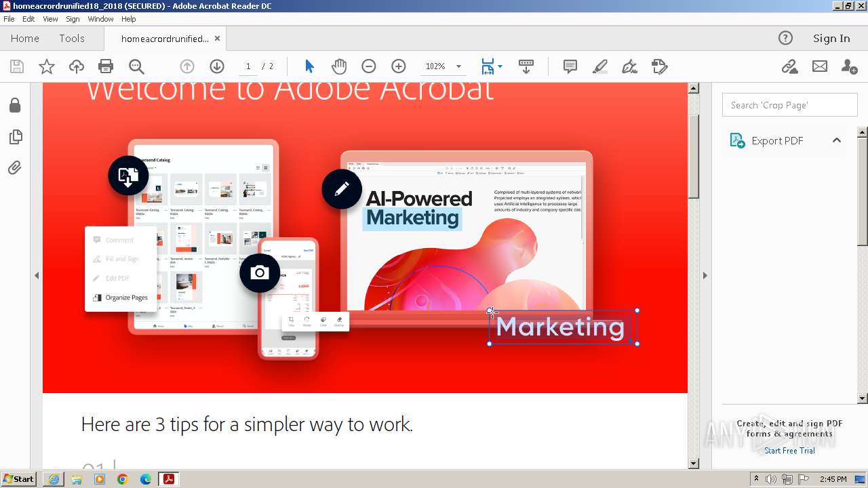Switch to the Tools tab

(x=72, y=39)
